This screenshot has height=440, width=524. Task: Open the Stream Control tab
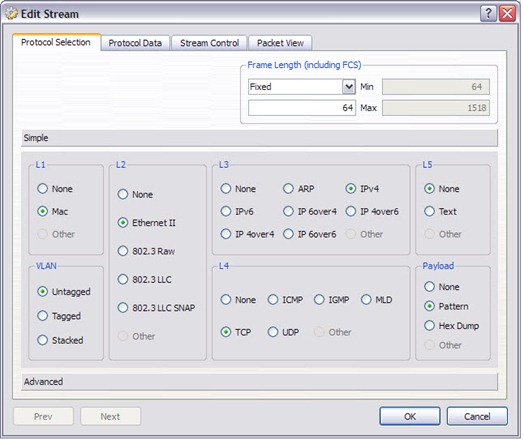209,43
